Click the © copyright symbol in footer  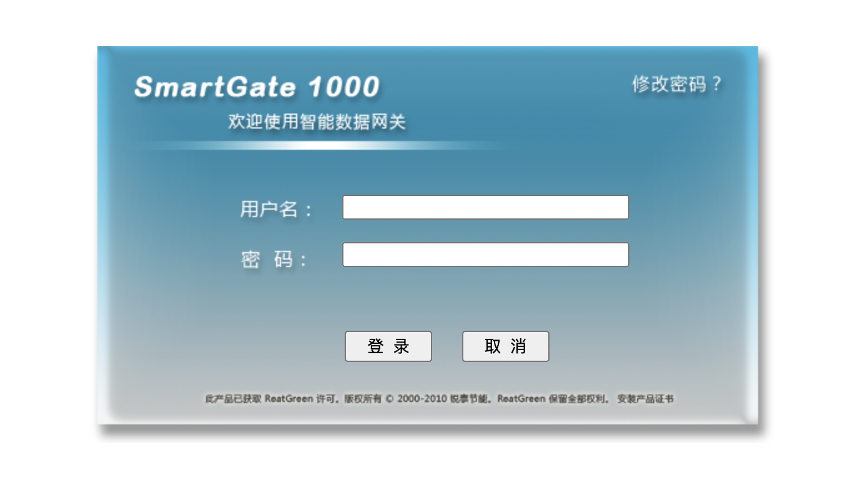[x=389, y=399]
